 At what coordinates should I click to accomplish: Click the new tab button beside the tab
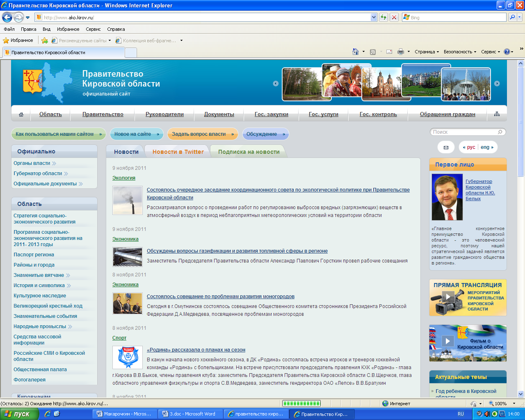click(x=130, y=52)
